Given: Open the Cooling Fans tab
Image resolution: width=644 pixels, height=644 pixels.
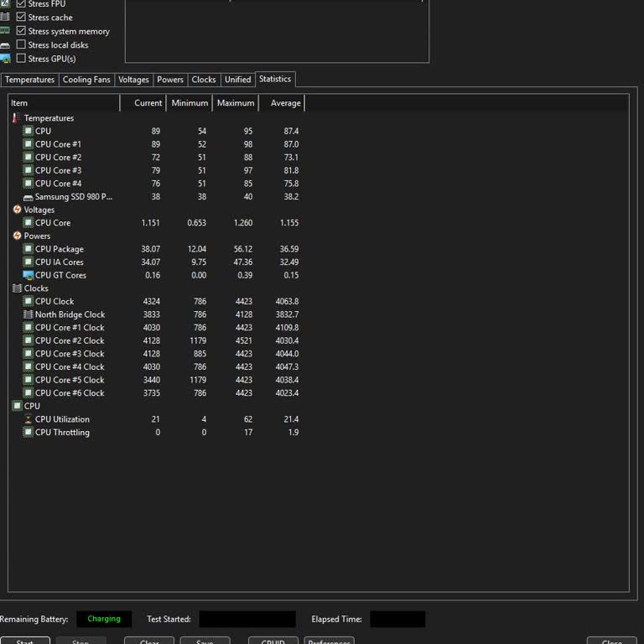Looking at the screenshot, I should [86, 80].
